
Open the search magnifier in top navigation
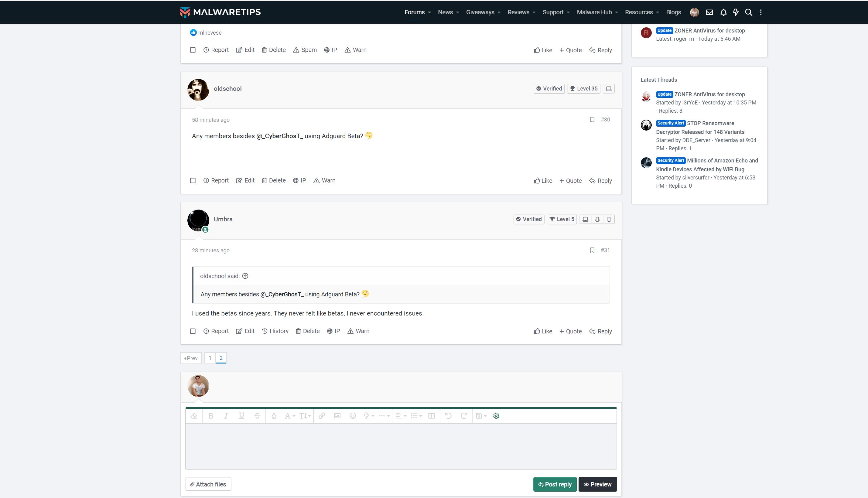(748, 12)
